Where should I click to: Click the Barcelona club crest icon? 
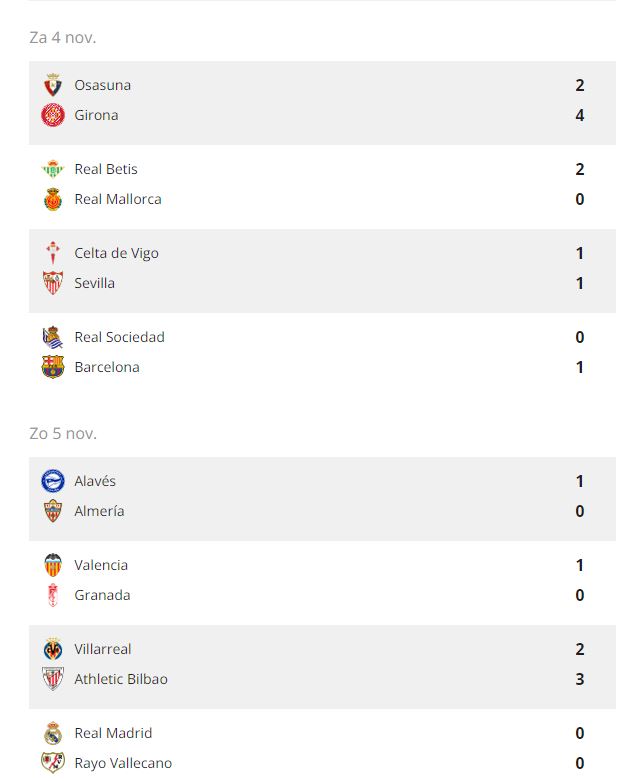point(53,367)
